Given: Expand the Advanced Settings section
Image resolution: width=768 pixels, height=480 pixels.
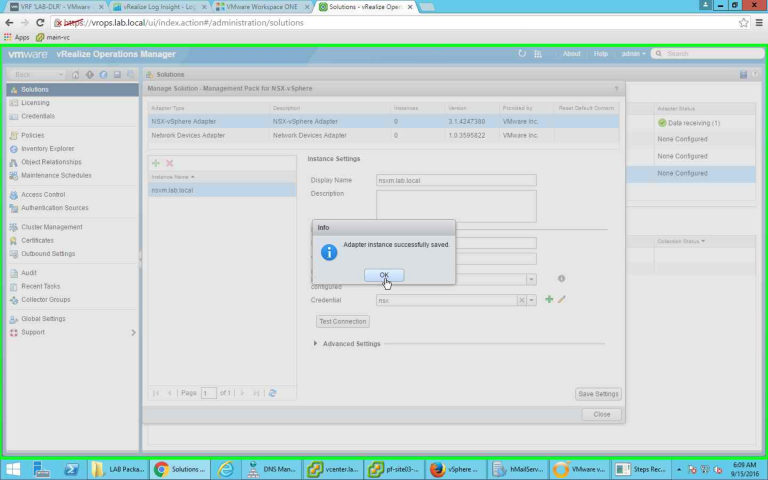Looking at the screenshot, I should (x=315, y=344).
